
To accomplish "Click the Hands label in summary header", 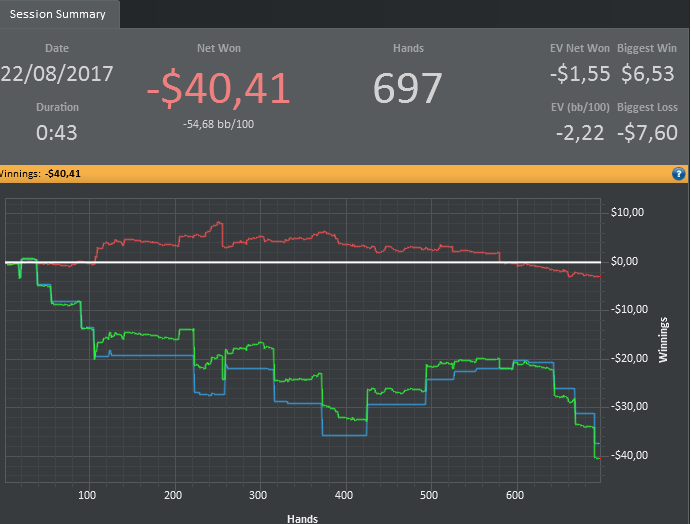I will (408, 48).
